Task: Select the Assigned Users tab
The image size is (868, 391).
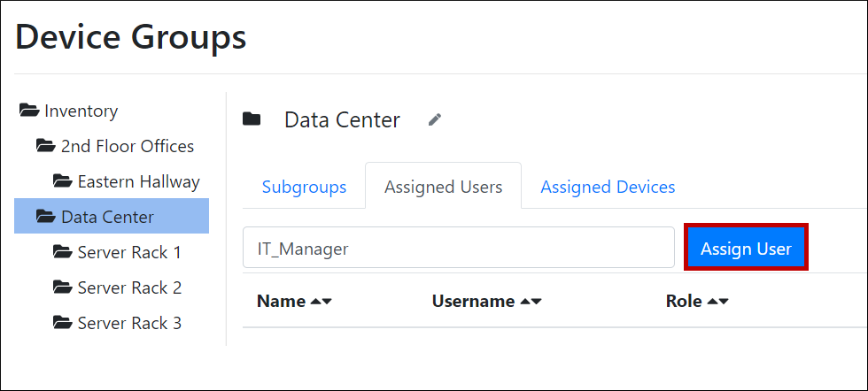Action: point(443,187)
